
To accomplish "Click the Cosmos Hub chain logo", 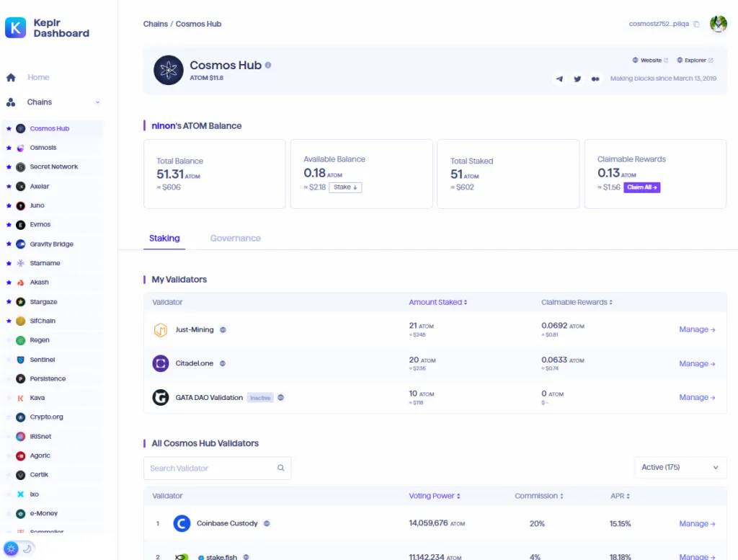I will (x=169, y=70).
